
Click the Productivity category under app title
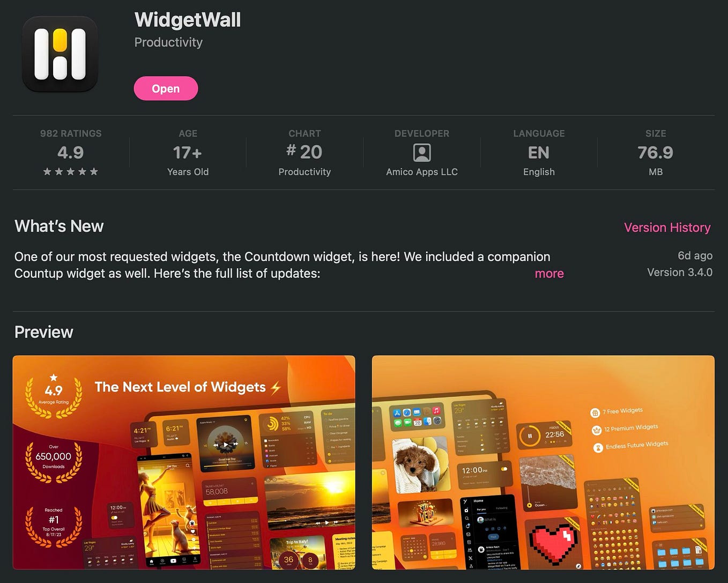(x=168, y=42)
